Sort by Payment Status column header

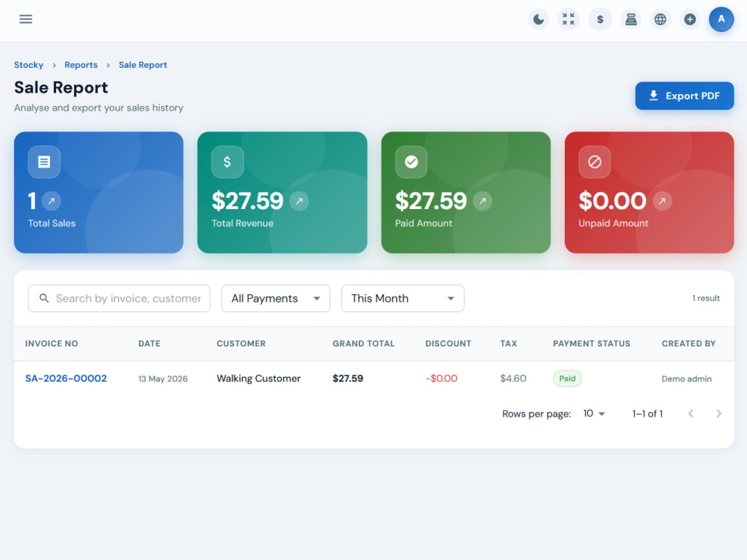(x=592, y=343)
